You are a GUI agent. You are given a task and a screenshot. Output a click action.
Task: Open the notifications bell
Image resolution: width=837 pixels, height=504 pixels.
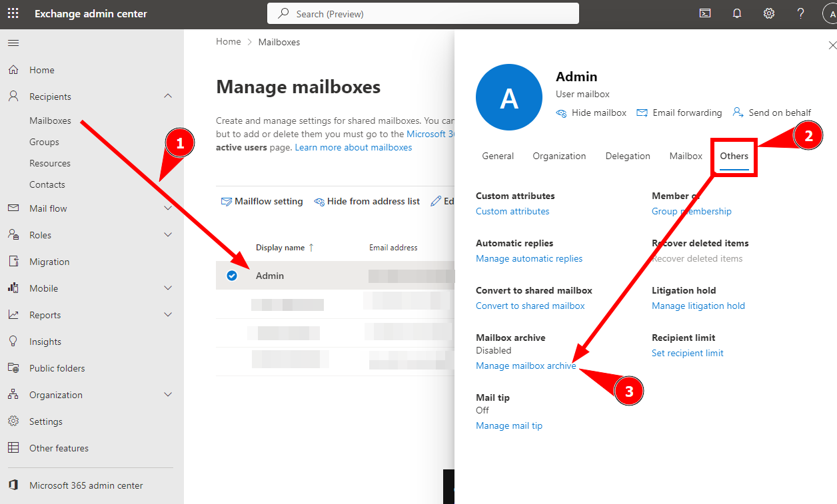[737, 13]
